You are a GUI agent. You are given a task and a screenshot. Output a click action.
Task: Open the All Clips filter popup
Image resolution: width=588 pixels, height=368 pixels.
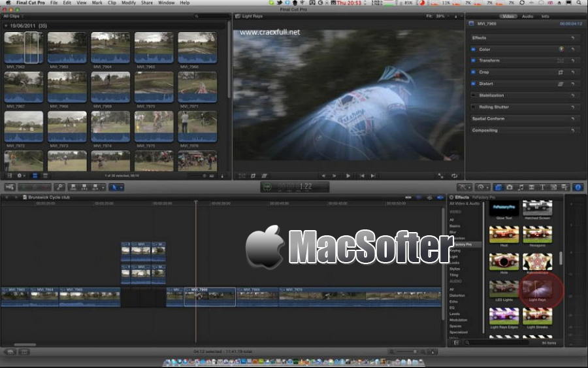14,16
